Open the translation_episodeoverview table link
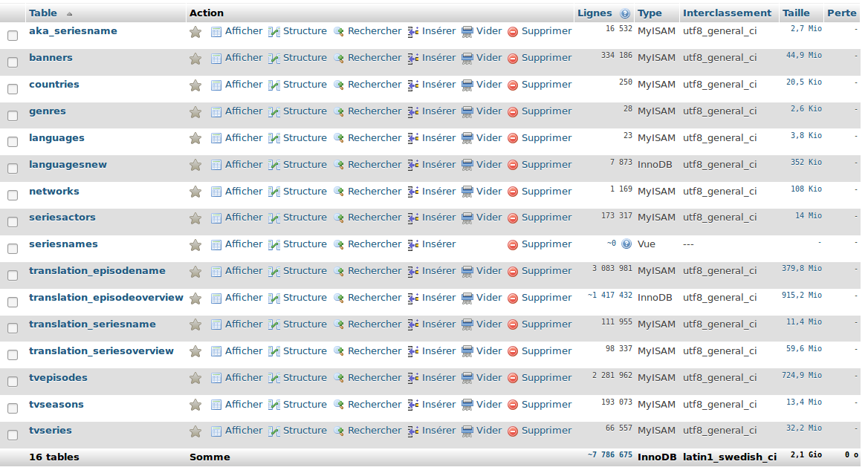The image size is (868, 473). [x=106, y=298]
